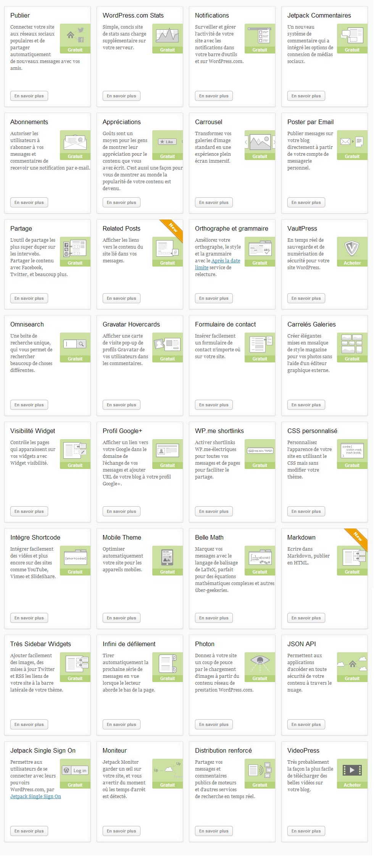Screen dimensions: 374x868
Task: Click the "WP.me shortlinks" title
Action: coord(219,431)
